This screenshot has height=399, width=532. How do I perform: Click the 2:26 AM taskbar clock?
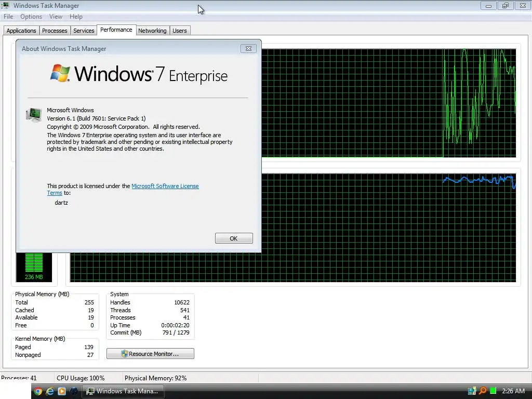click(513, 391)
